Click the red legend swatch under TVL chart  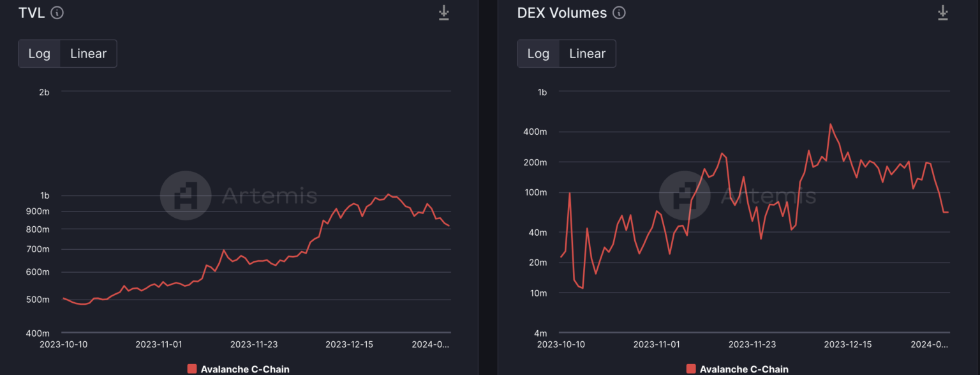[192, 369]
